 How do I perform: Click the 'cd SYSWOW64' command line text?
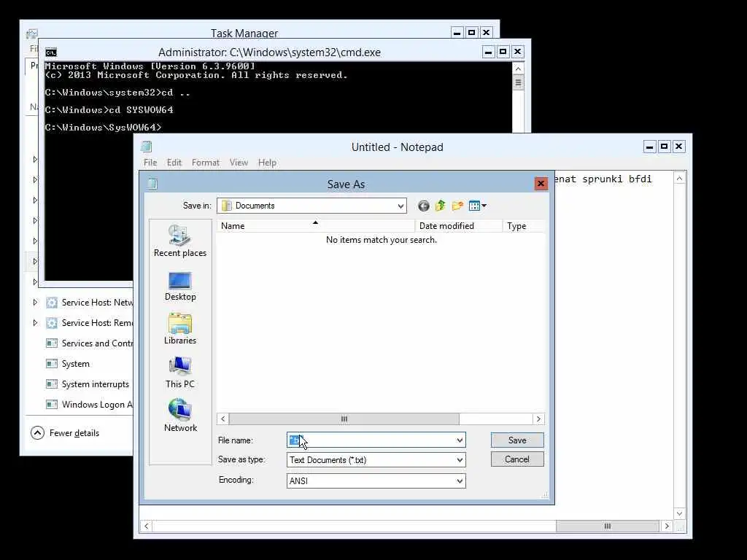click(141, 109)
